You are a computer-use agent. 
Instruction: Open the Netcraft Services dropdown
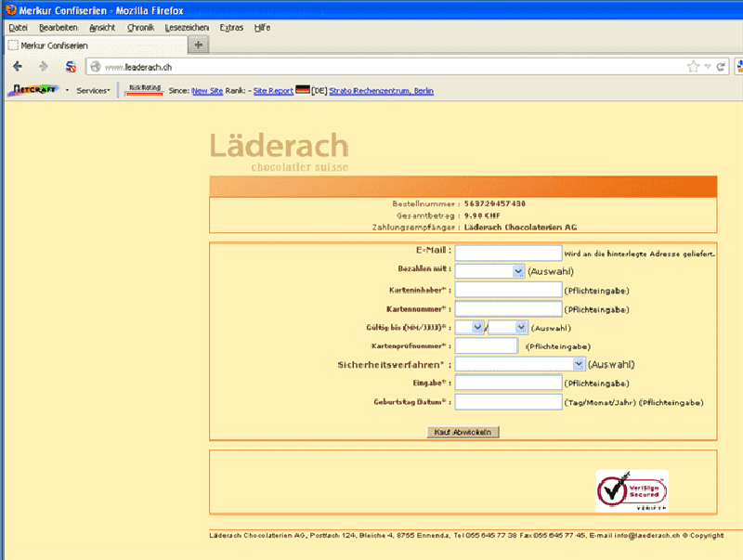pos(94,90)
